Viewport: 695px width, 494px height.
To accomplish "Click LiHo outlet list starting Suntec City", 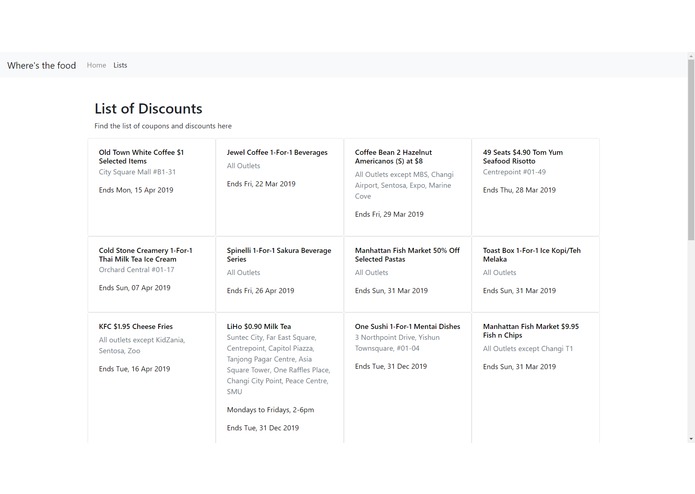I will tap(278, 365).
